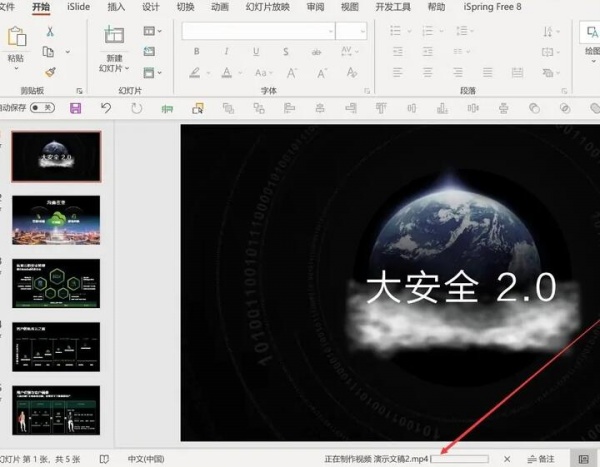Click the redo arrow icon
The width and height of the screenshot is (600, 467).
point(137,109)
